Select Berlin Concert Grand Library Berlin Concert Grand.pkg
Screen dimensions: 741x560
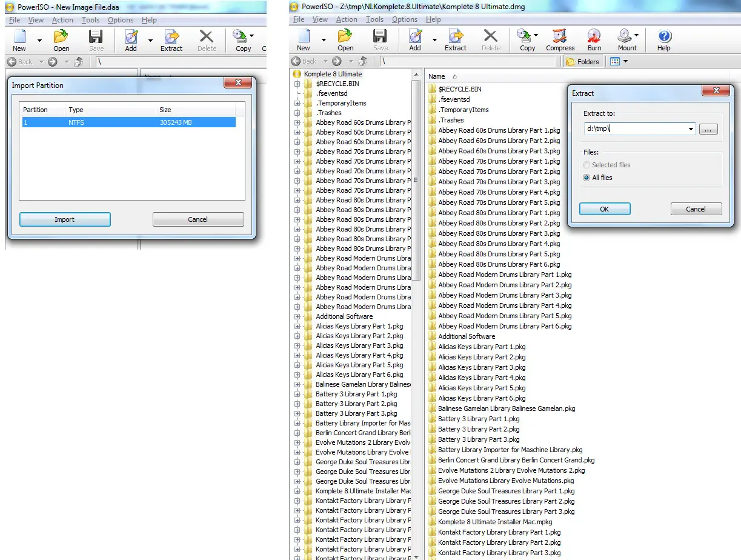[516, 460]
